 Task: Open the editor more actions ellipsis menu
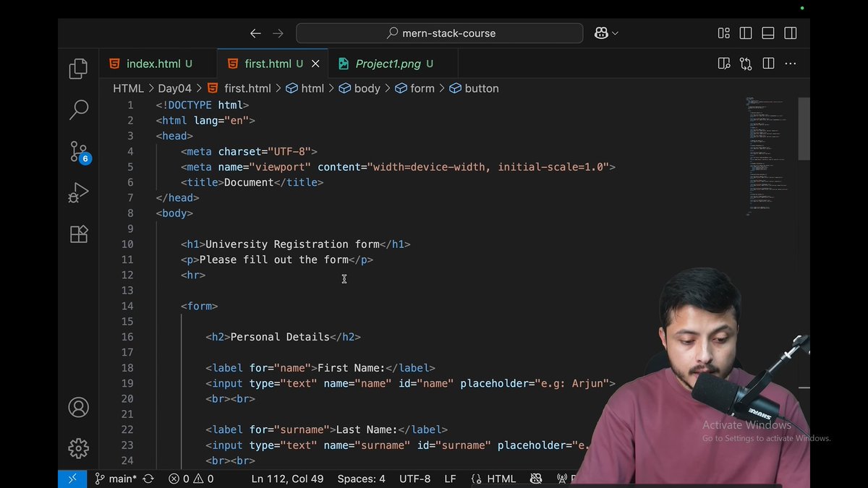[791, 64]
